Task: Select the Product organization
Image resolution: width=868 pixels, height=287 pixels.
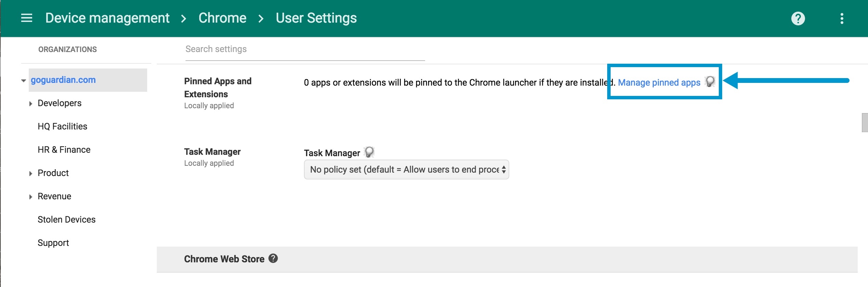Action: 53,173
